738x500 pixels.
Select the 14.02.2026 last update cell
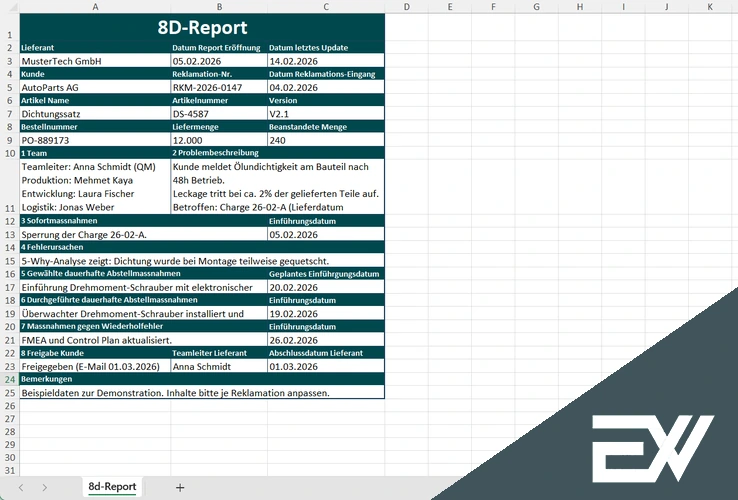pyautogui.click(x=326, y=61)
